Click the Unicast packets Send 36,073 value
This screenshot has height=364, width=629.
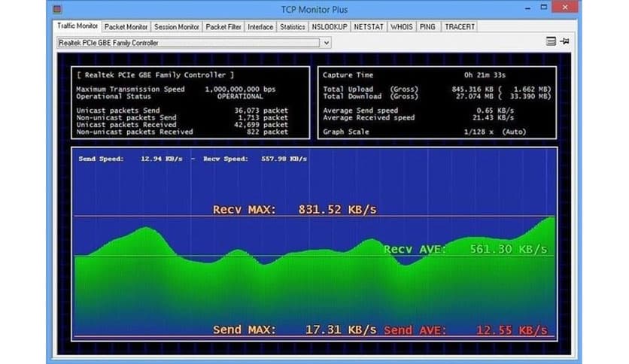tap(261, 111)
